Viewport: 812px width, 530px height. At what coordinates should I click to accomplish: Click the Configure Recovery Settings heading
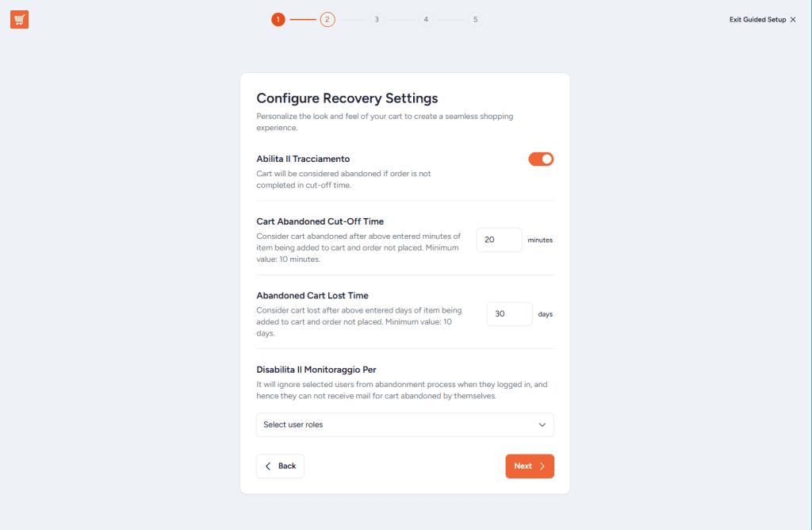(347, 98)
